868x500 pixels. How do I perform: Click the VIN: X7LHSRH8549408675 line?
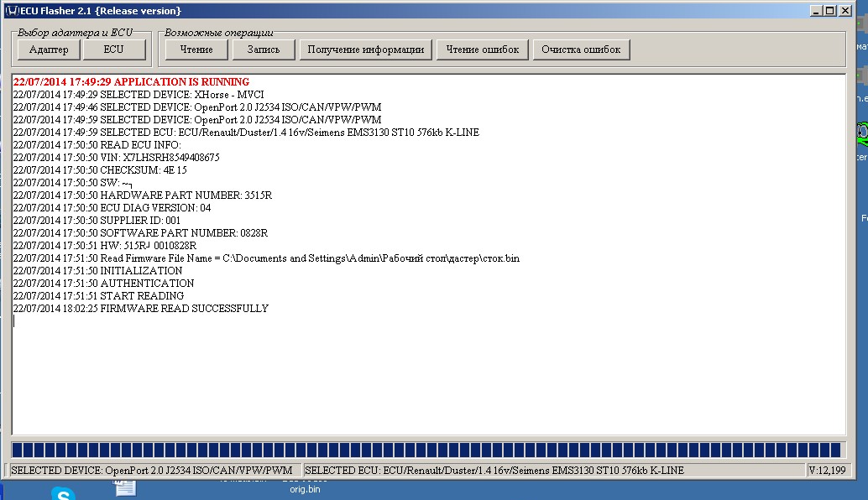116,158
